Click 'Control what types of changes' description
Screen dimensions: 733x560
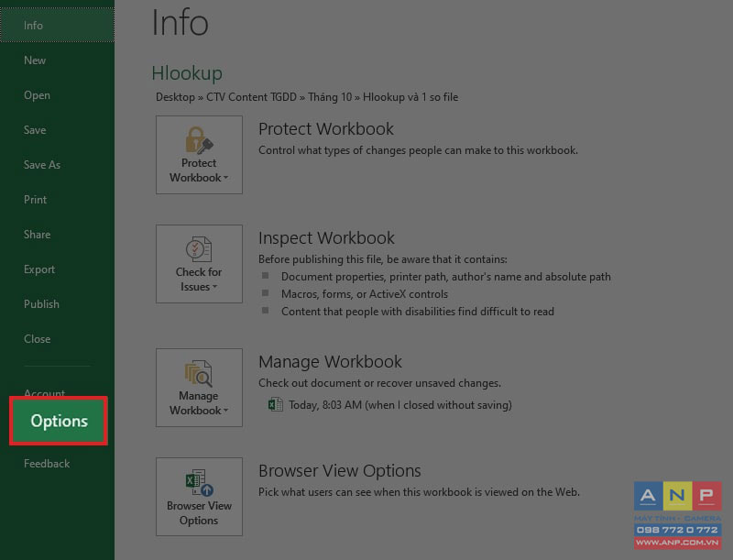[x=419, y=150]
